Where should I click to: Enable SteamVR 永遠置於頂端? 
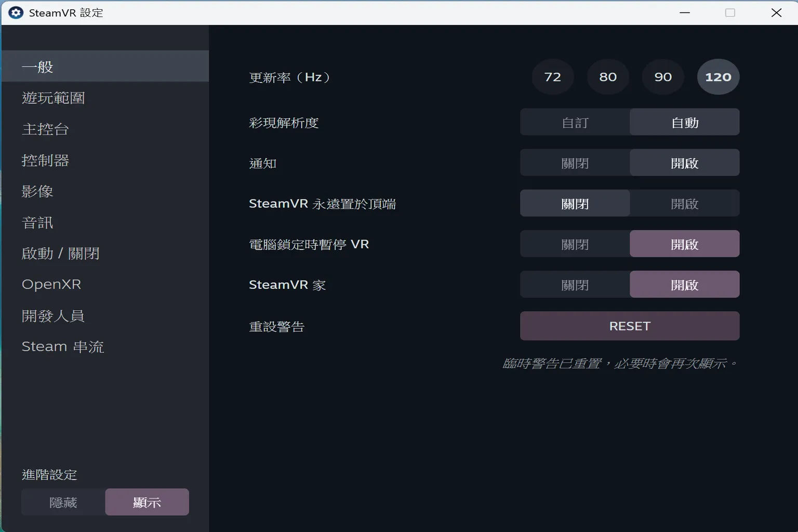point(684,203)
